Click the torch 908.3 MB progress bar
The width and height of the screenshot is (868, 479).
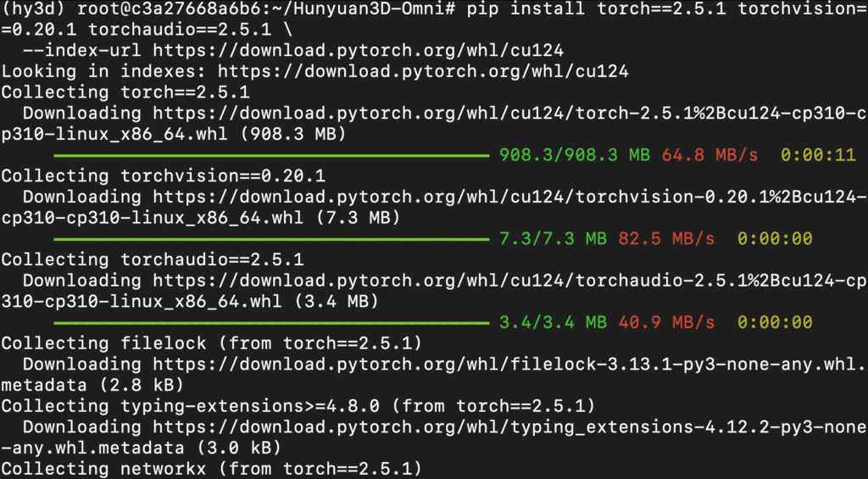[271, 156]
